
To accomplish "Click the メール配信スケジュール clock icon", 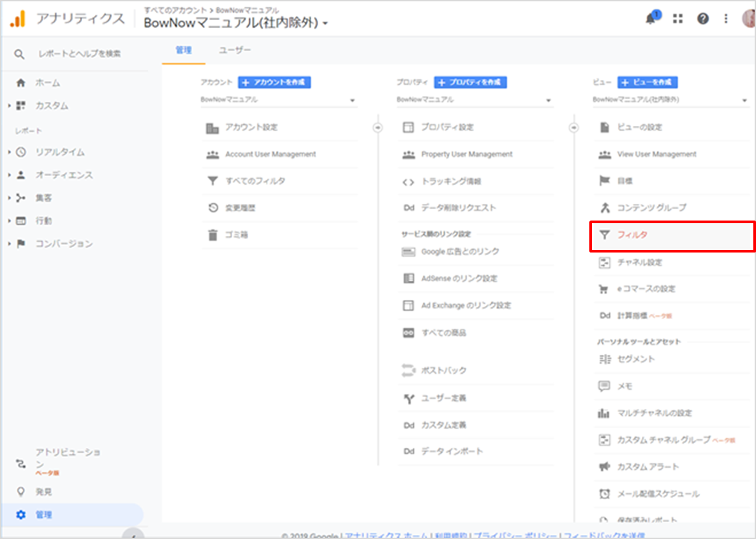I will [604, 494].
